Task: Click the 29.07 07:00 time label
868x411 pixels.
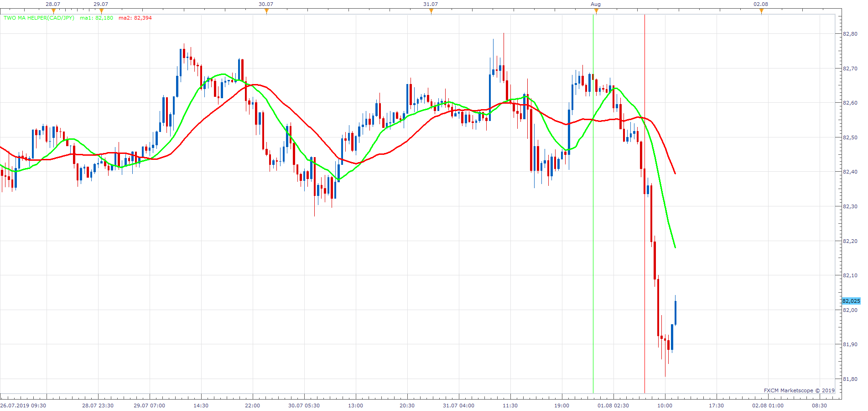Action: 150,406
